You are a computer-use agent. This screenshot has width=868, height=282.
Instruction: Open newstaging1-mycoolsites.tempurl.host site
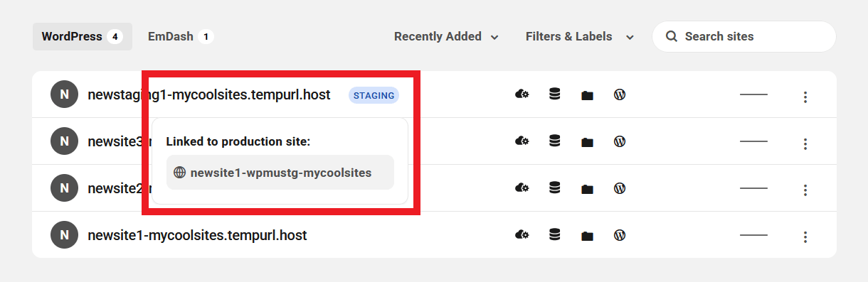click(209, 94)
